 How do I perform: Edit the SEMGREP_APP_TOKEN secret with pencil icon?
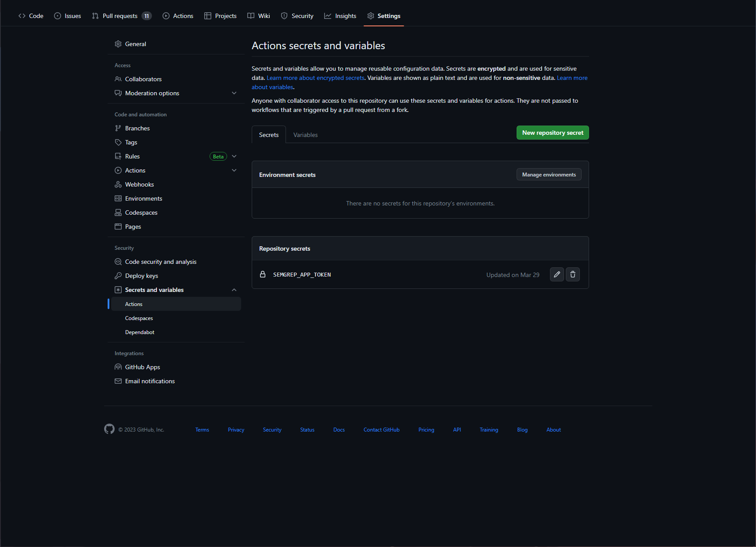click(x=557, y=274)
